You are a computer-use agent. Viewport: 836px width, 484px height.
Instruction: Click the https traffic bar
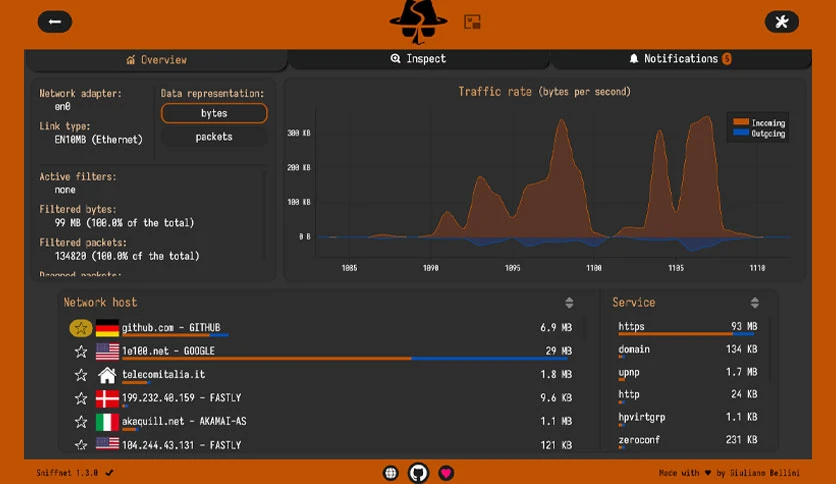point(687,334)
